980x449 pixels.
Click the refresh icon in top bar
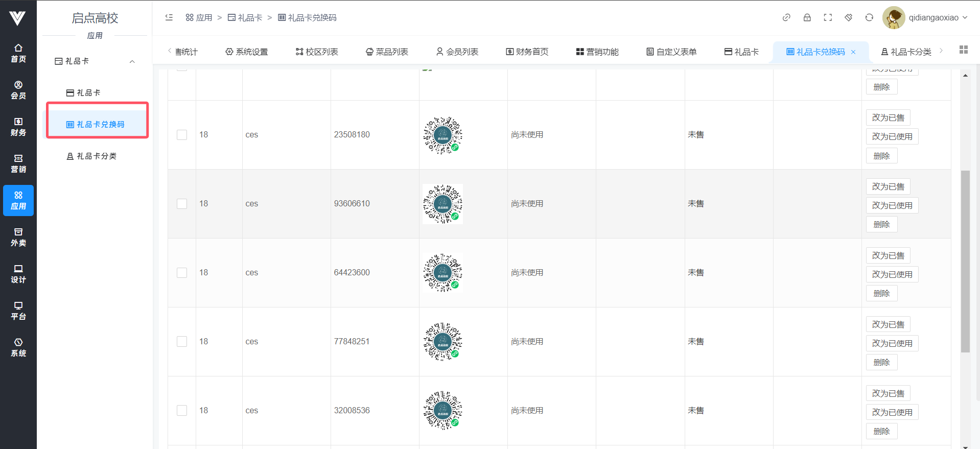869,17
